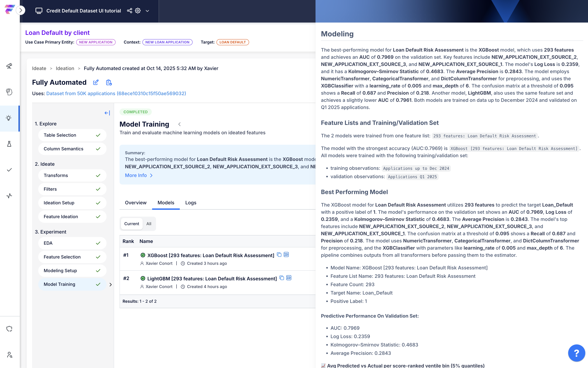Click chevron next to Model Training heading
Image resolution: width=588 pixels, height=368 pixels.
click(179, 124)
